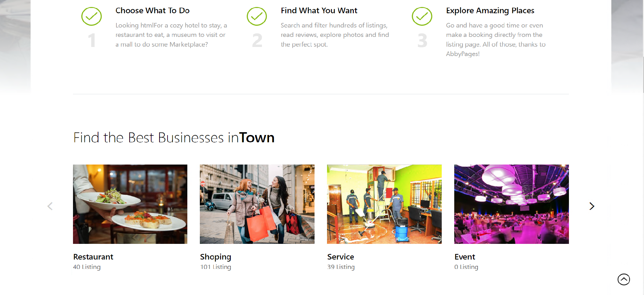
Task: Click the "39 Listing" count under Service
Action: (x=341, y=267)
